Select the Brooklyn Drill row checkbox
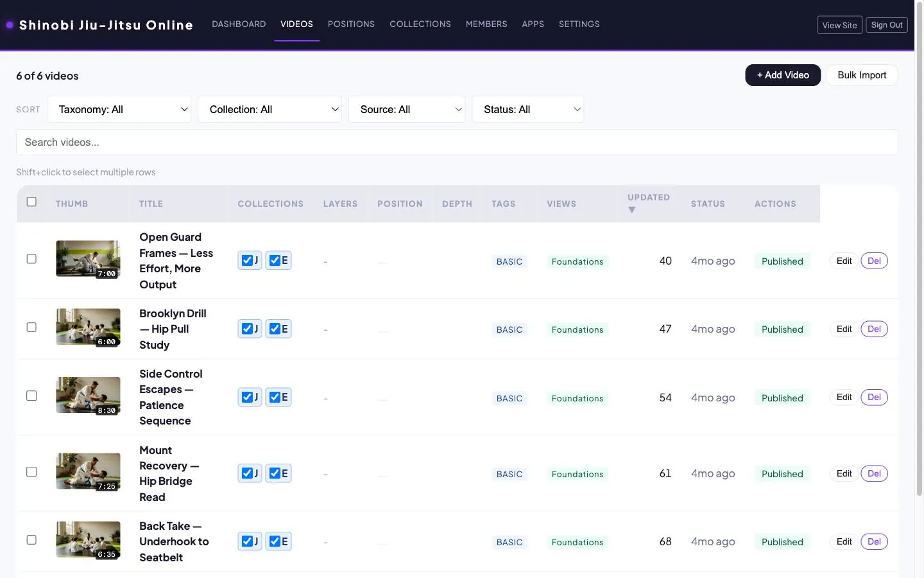The width and height of the screenshot is (924, 578). click(x=31, y=327)
